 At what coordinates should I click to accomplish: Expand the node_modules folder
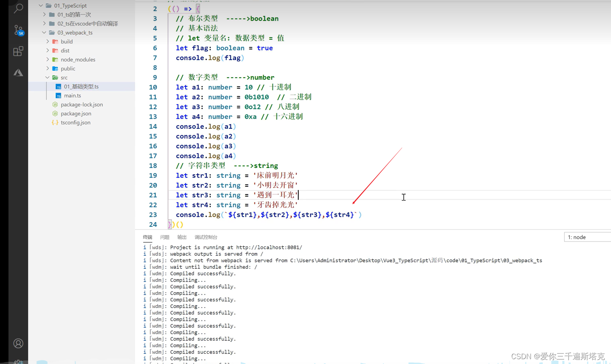tap(48, 59)
